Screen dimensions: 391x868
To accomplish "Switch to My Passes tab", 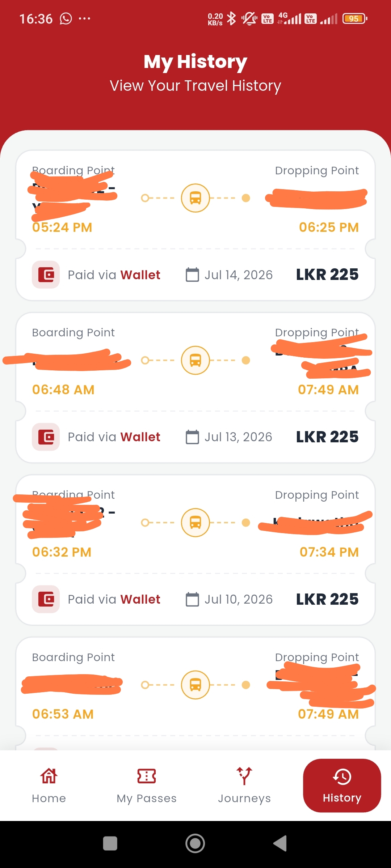I will click(x=147, y=786).
